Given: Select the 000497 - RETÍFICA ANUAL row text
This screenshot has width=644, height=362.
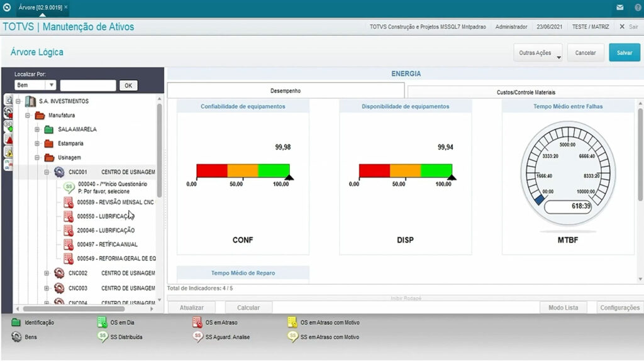Looking at the screenshot, I should (x=107, y=244).
